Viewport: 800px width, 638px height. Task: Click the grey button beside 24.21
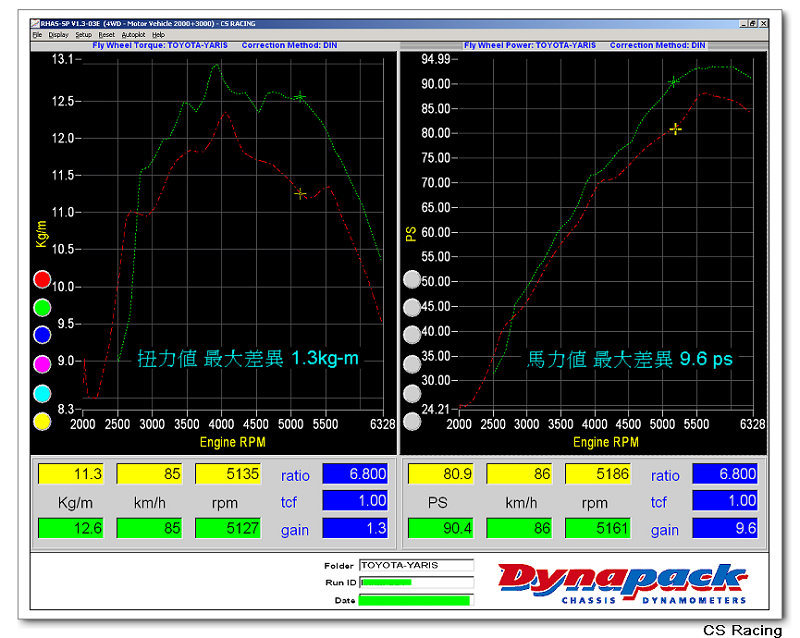tap(412, 422)
